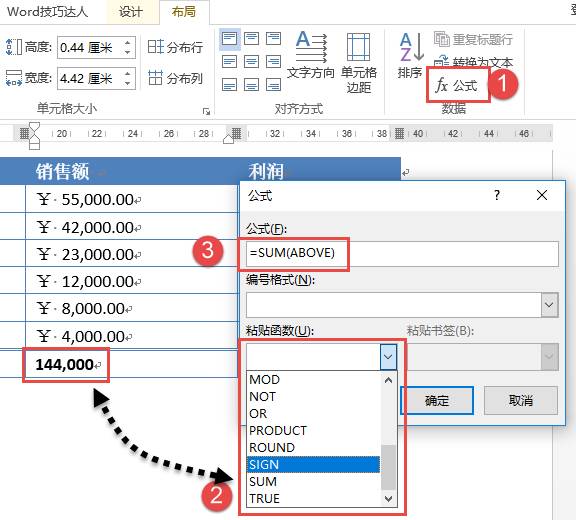Open Cell Margins (单元格边距) icon
The width and height of the screenshot is (576, 520).
click(359, 62)
